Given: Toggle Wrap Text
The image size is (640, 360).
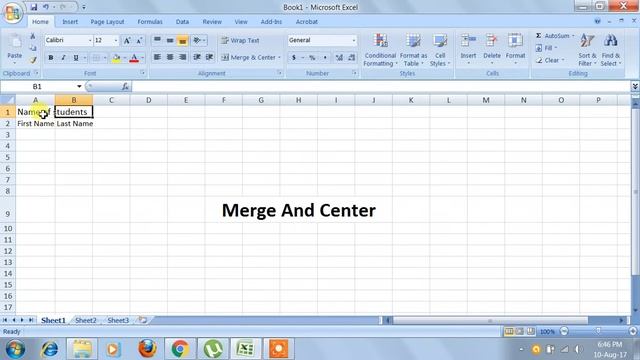Looking at the screenshot, I should point(240,40).
